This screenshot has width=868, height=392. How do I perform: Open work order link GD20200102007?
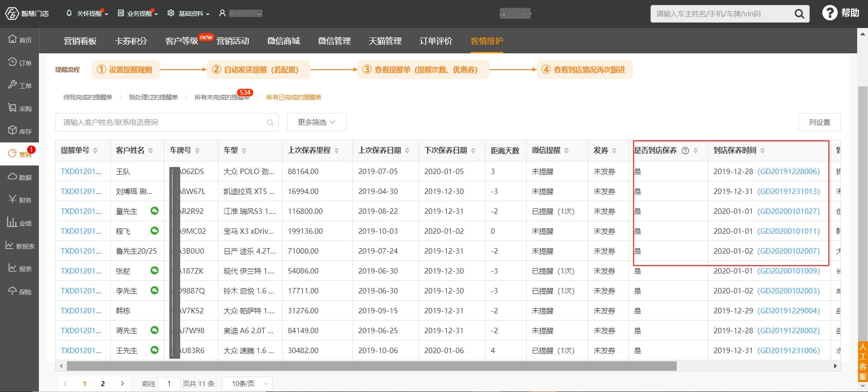click(788, 251)
